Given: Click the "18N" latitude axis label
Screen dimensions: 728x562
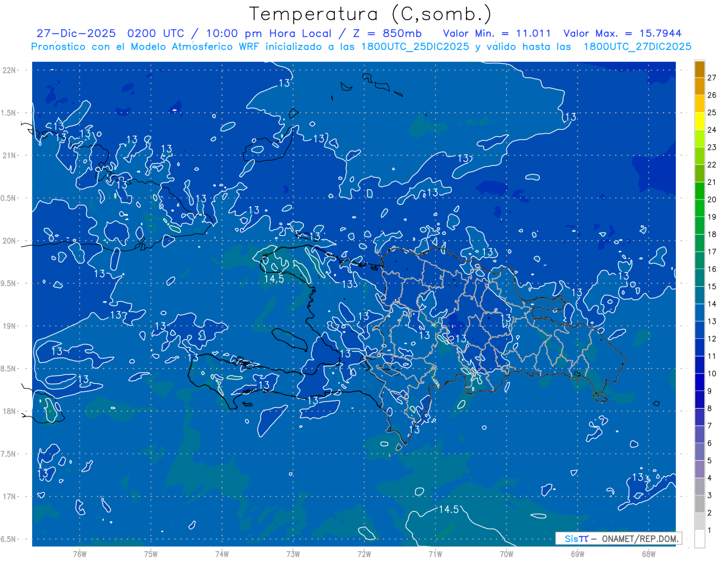Looking at the screenshot, I should pos(8,411).
